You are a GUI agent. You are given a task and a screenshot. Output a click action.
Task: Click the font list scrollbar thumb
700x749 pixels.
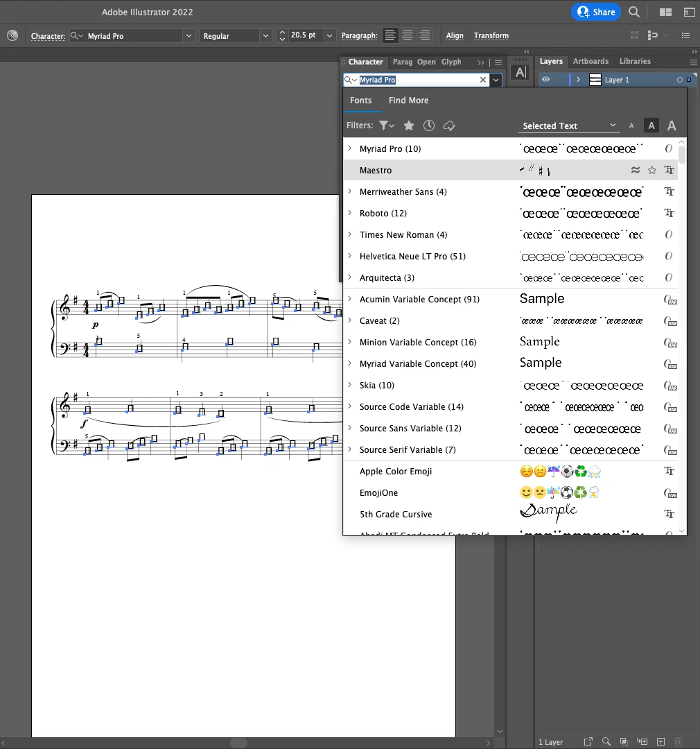coord(682,155)
